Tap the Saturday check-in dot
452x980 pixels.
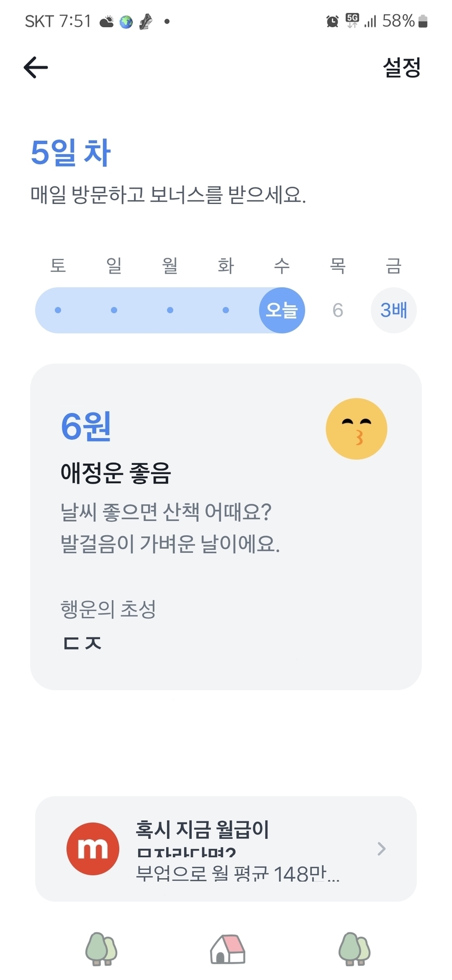coord(58,310)
